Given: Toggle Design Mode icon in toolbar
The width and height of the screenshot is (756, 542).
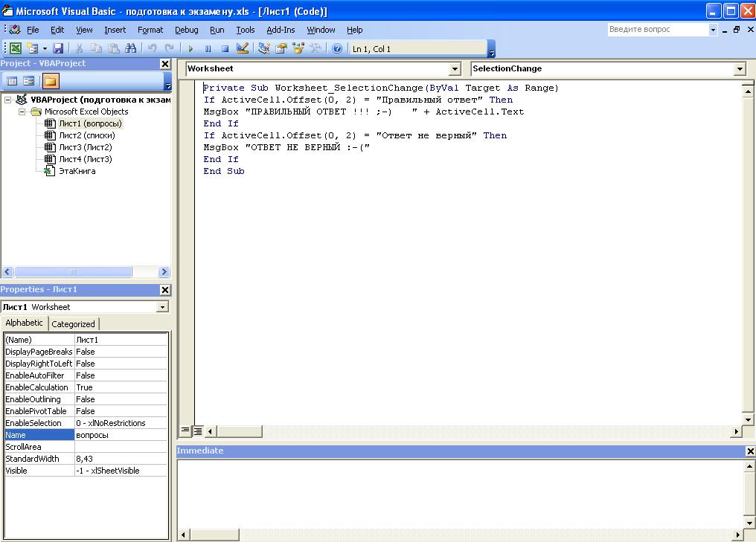Looking at the screenshot, I should coord(243,49).
